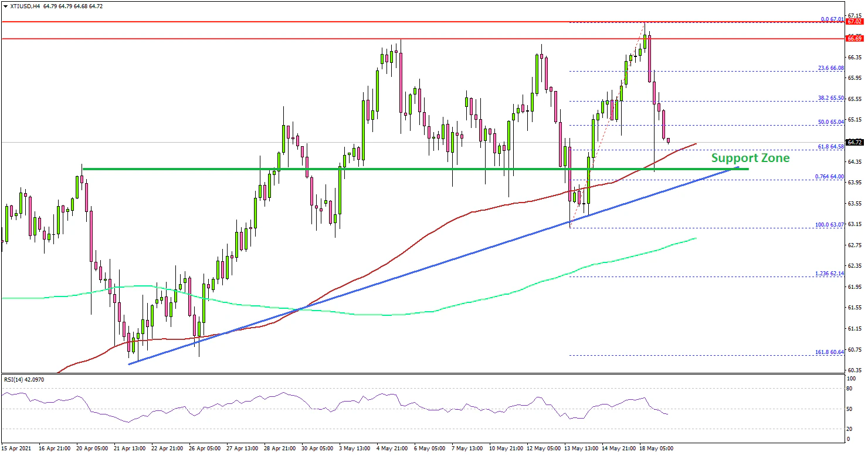Click the small triangle icon beside XTIUSD,H4
The height and width of the screenshot is (455, 868).
tap(4, 5)
